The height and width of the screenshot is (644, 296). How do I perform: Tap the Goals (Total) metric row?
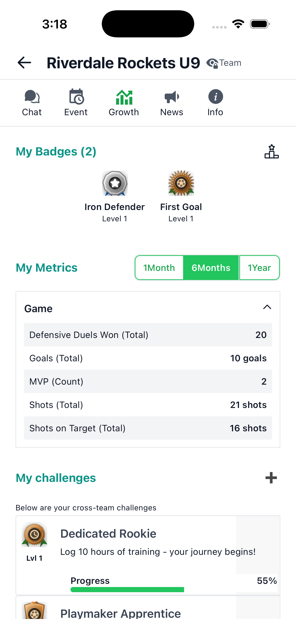click(x=148, y=358)
